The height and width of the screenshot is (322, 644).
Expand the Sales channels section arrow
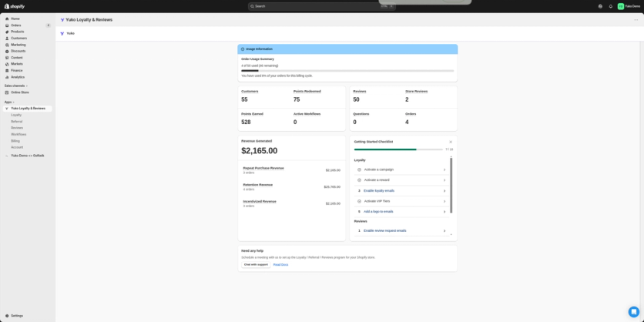click(x=27, y=86)
